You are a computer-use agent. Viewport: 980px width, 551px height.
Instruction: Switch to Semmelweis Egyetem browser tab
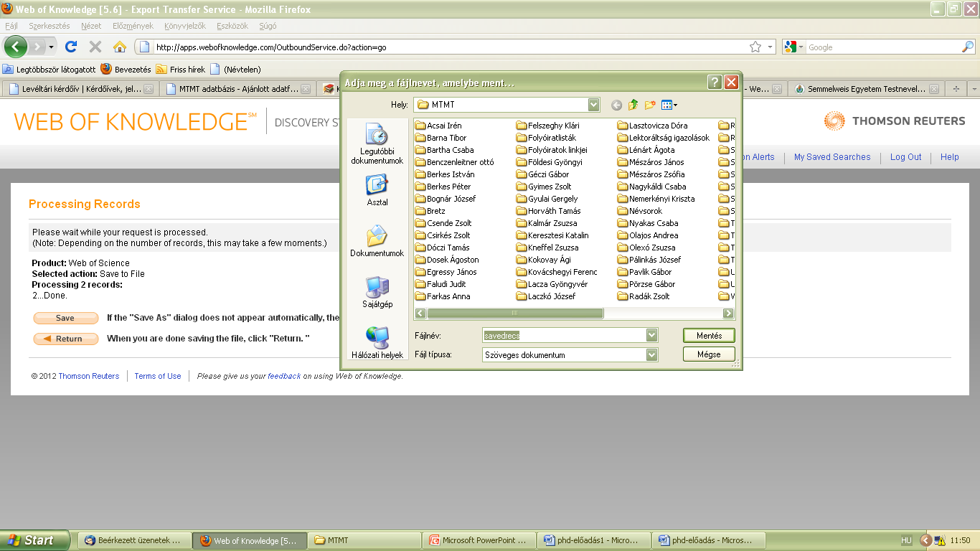point(867,90)
